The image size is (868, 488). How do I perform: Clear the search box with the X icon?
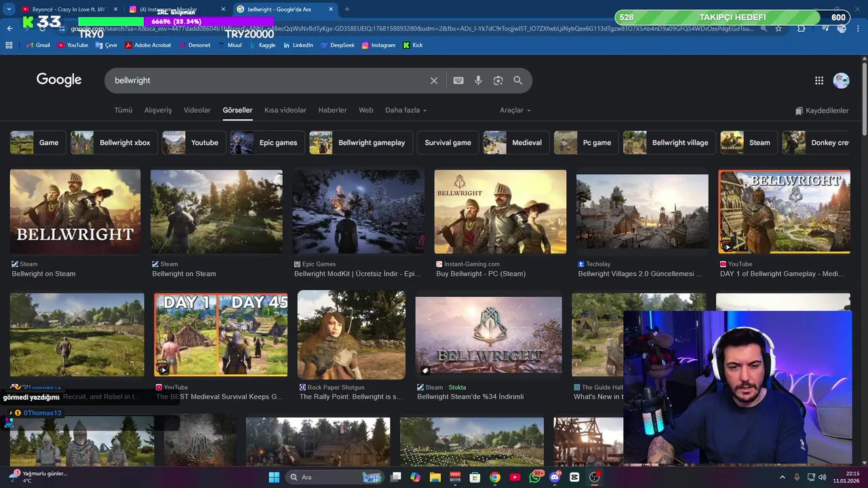(x=434, y=81)
